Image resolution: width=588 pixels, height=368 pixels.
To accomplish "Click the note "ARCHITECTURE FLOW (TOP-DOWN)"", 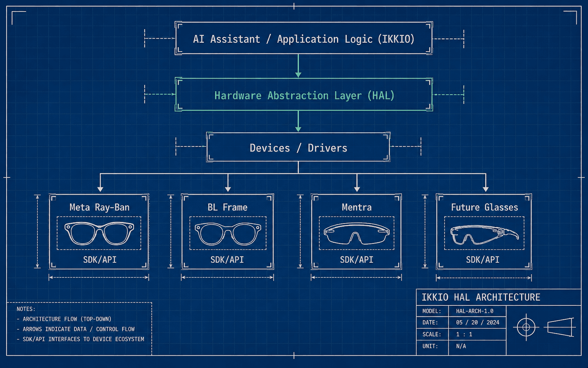I will pyautogui.click(x=67, y=319).
